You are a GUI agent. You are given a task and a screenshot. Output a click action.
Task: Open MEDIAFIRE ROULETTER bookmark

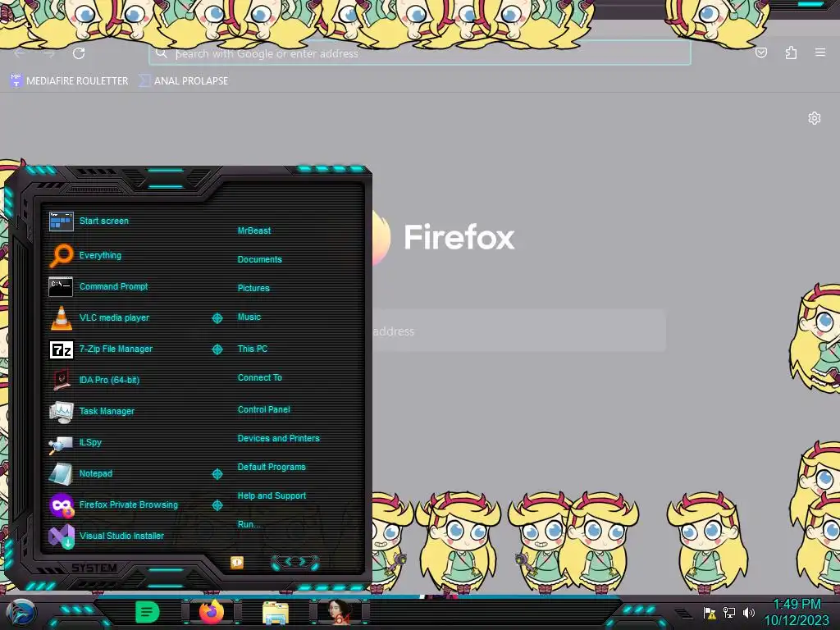click(x=69, y=81)
